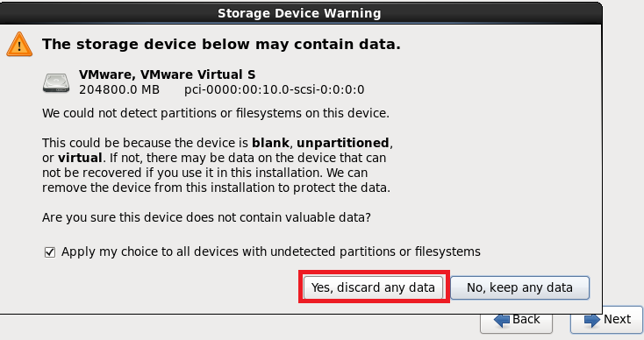This screenshot has height=340, width=644.
Task: Click the bold word 'virtual'
Action: [80, 158]
